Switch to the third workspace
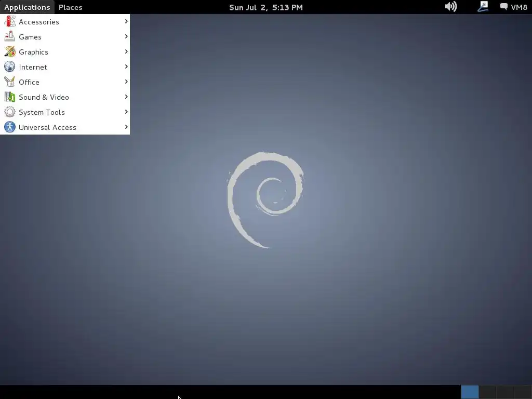This screenshot has width=532, height=399. click(505, 392)
